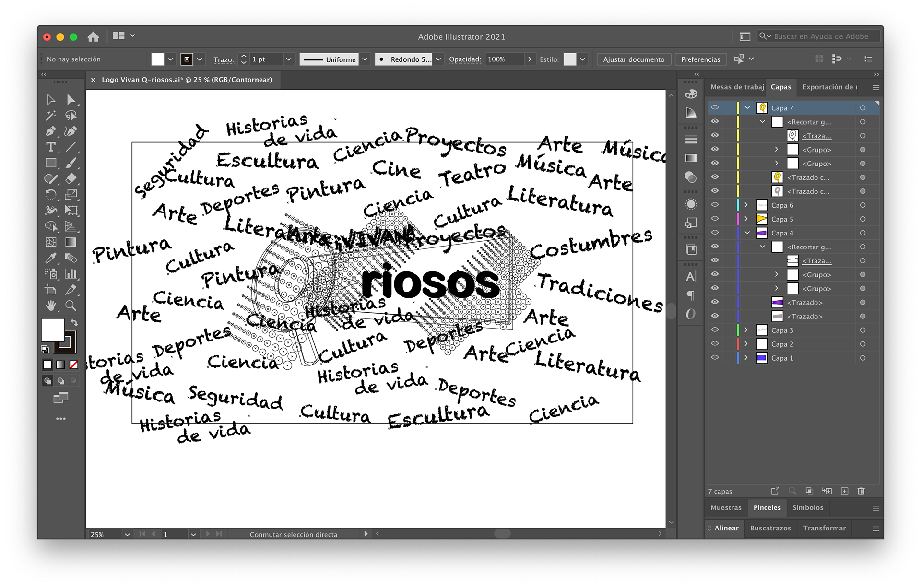Select the Zoom tool
This screenshot has height=588, width=921.
[71, 306]
